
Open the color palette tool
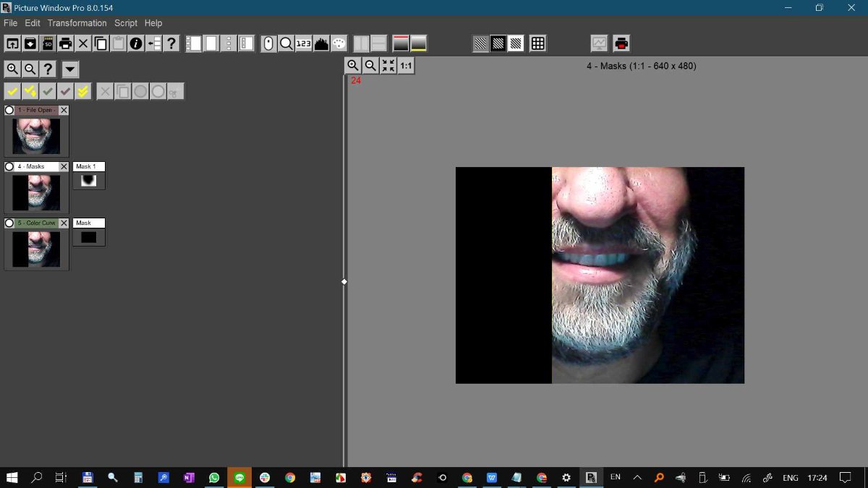339,43
